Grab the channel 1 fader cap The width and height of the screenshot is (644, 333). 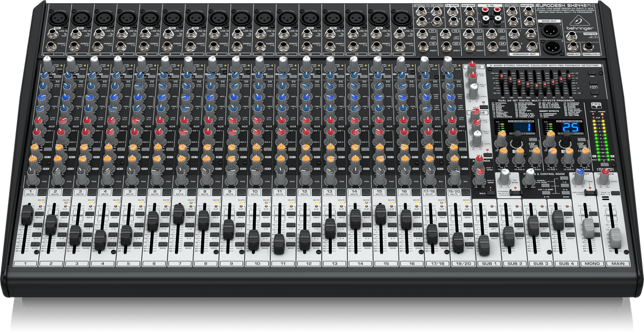tap(27, 215)
